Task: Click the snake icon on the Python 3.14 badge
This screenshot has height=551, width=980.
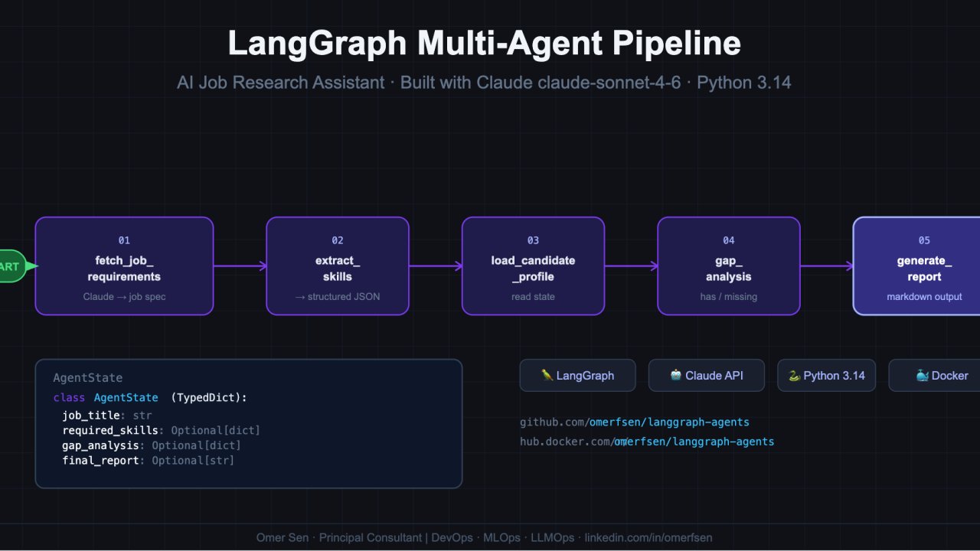Action: pos(794,376)
